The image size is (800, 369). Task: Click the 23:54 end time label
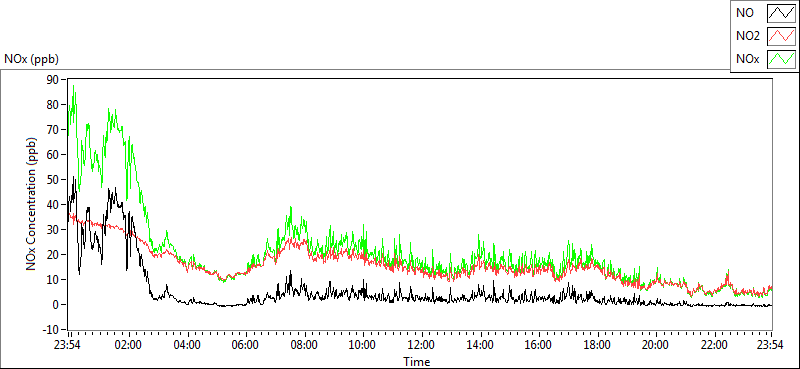pyautogui.click(x=771, y=345)
